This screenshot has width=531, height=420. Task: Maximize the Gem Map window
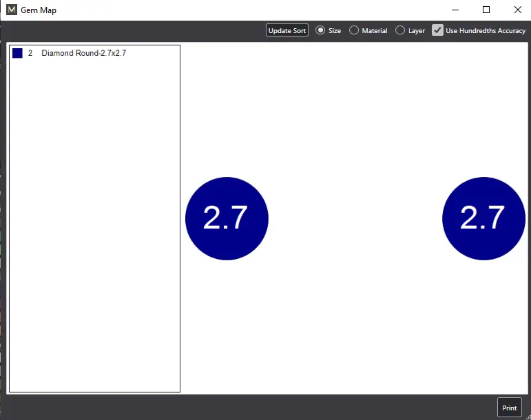tap(486, 10)
